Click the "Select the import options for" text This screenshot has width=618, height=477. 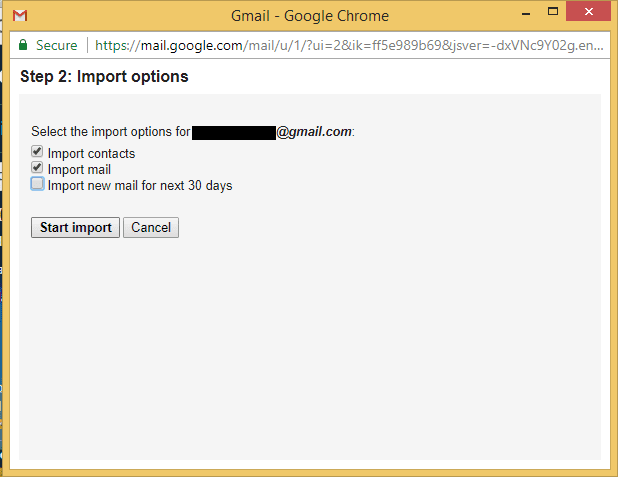pos(110,132)
